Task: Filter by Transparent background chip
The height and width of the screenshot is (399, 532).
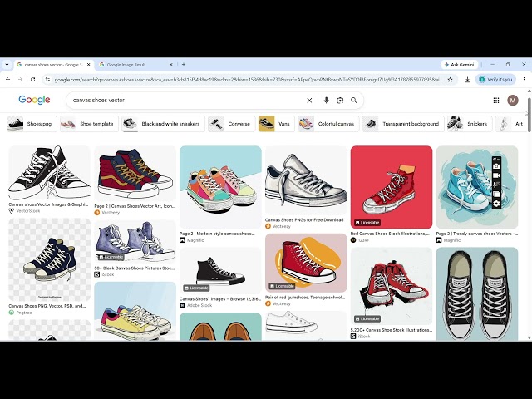Action: pos(402,124)
